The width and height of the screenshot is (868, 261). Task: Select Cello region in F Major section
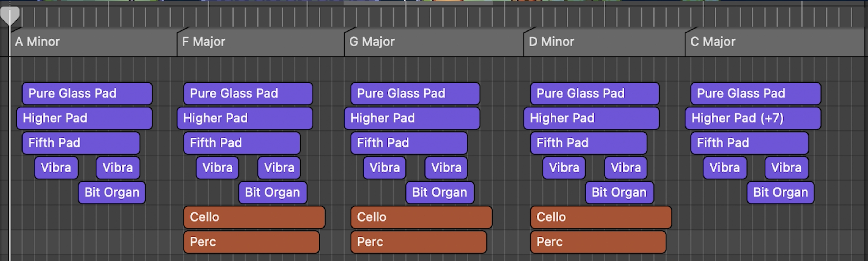[254, 217]
